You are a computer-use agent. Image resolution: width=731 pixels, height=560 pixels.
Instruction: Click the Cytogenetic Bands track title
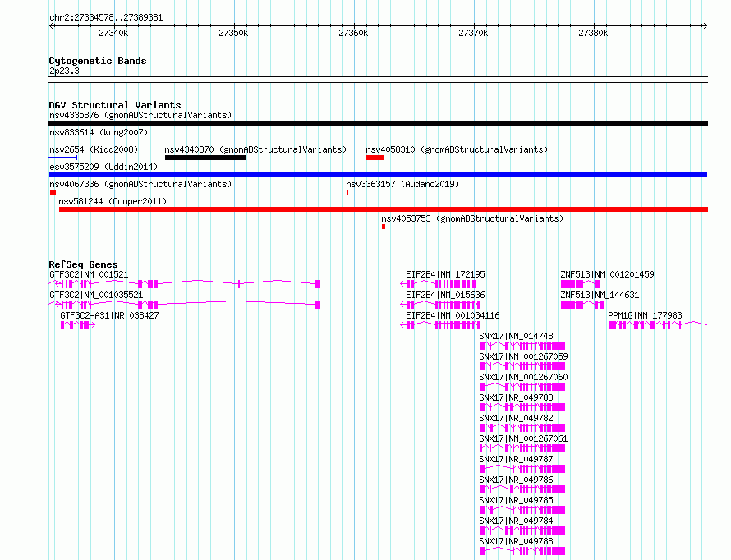click(x=98, y=61)
